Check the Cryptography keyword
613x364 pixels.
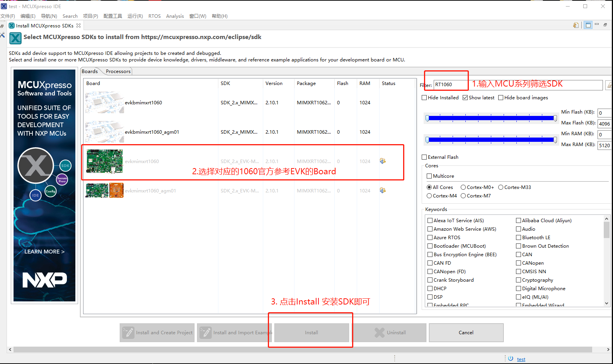point(519,280)
